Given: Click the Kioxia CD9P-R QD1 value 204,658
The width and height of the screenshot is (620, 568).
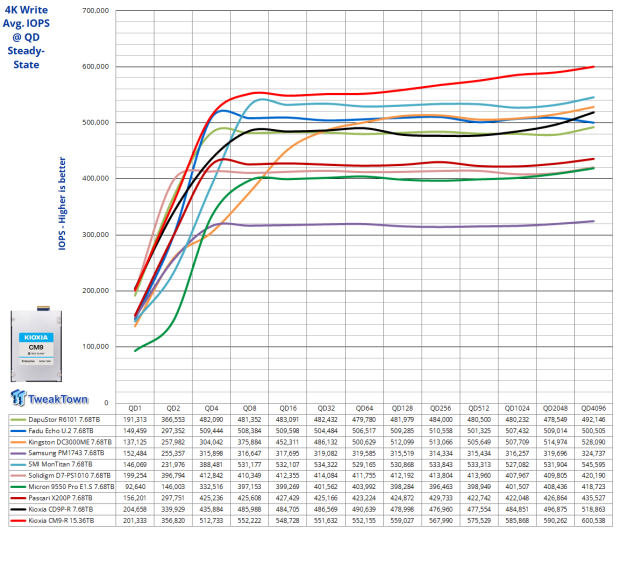Looking at the screenshot, I should click(135, 509).
